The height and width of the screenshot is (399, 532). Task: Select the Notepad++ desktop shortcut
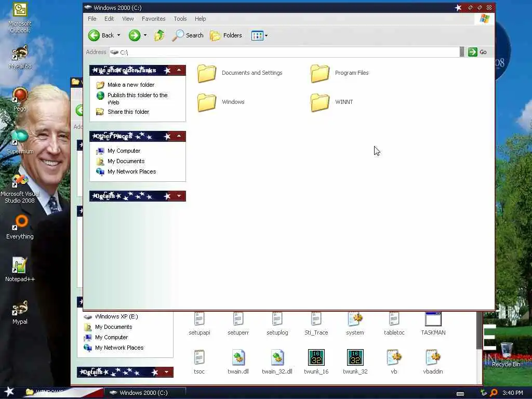(x=20, y=270)
